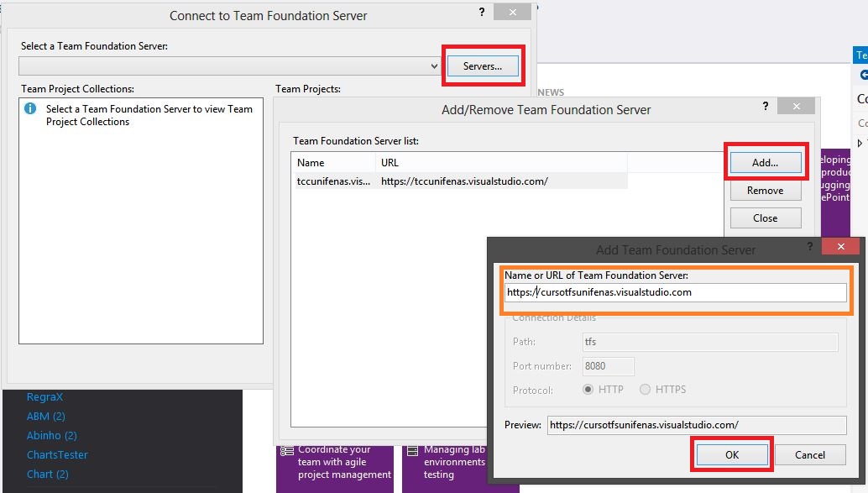Click the Path field showing tfs
Screen dimensions: 868x493
tap(710, 342)
